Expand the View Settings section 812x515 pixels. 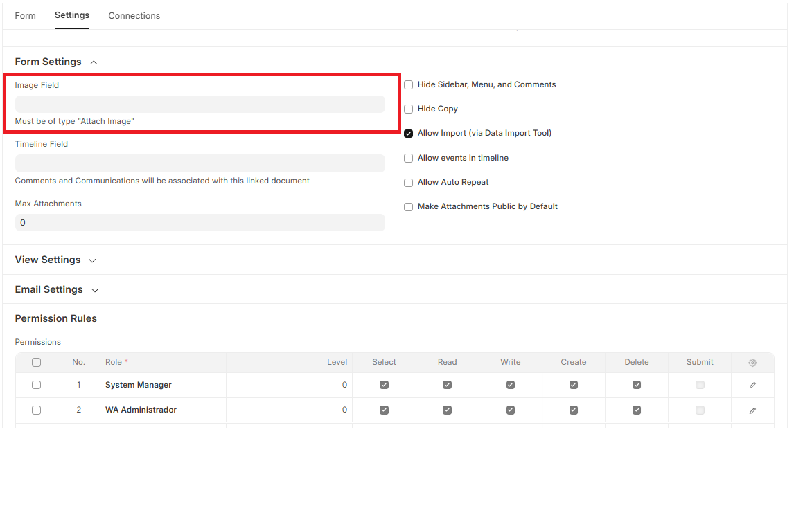click(x=92, y=260)
